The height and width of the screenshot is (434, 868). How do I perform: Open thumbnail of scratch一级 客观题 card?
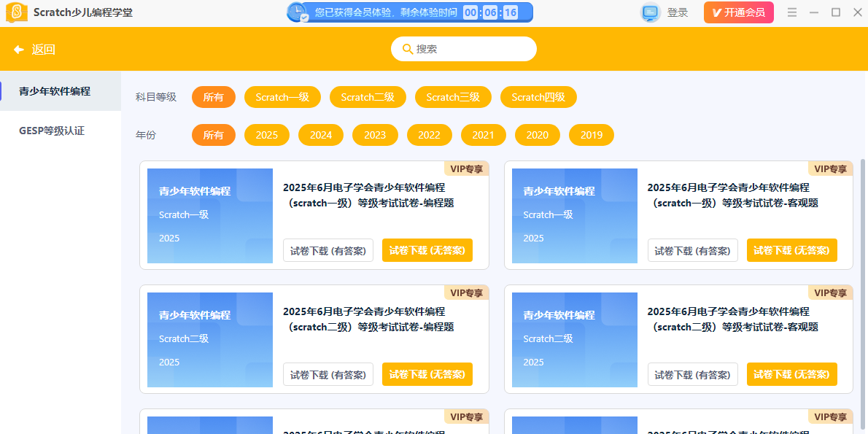575,216
